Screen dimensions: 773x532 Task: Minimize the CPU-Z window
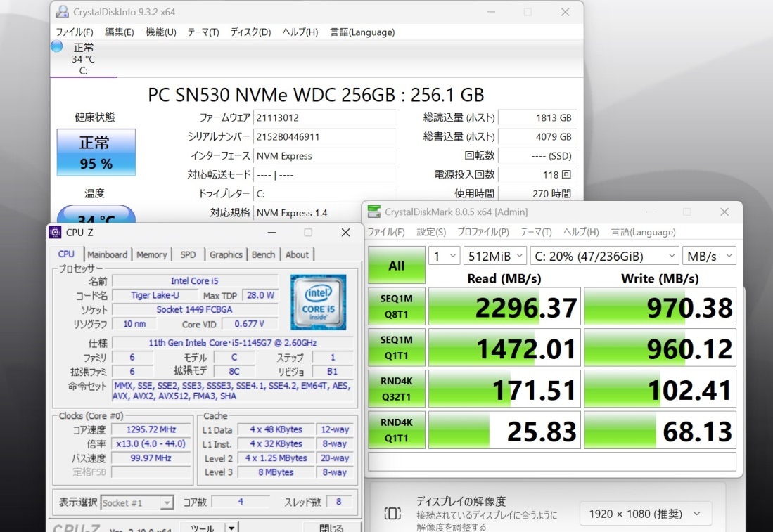[271, 232]
